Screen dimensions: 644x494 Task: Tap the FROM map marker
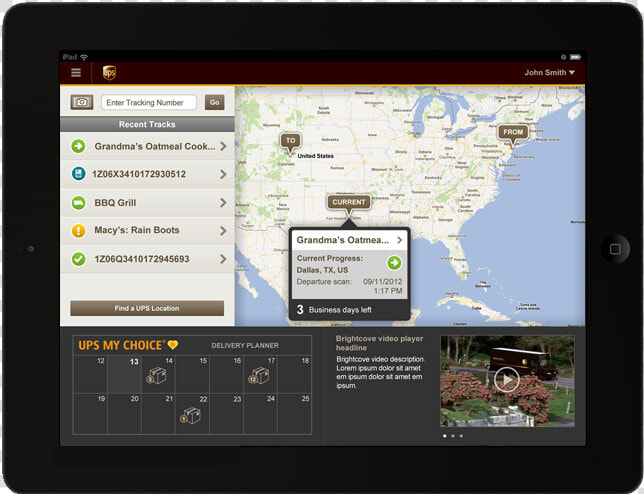click(x=513, y=134)
